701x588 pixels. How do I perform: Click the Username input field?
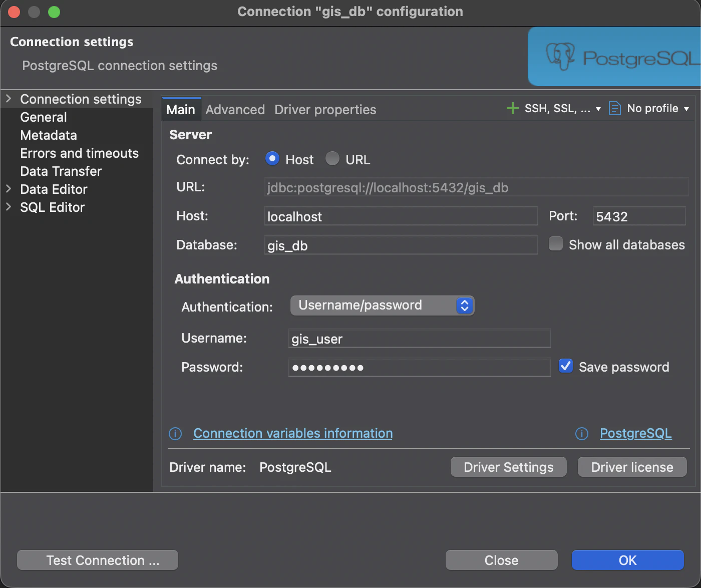[x=420, y=339]
